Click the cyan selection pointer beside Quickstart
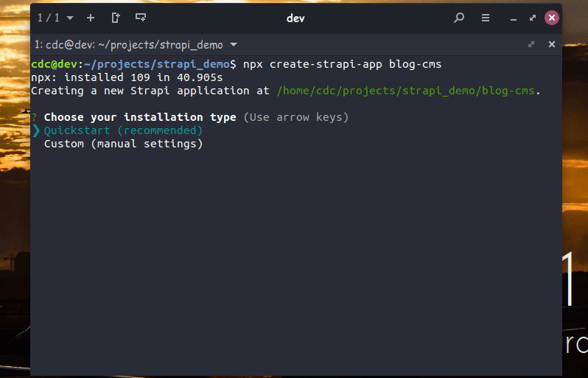 click(36, 130)
